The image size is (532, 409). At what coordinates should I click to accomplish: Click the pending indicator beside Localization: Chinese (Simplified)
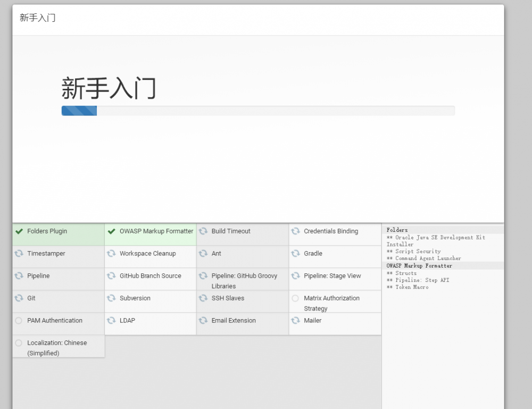click(x=20, y=343)
